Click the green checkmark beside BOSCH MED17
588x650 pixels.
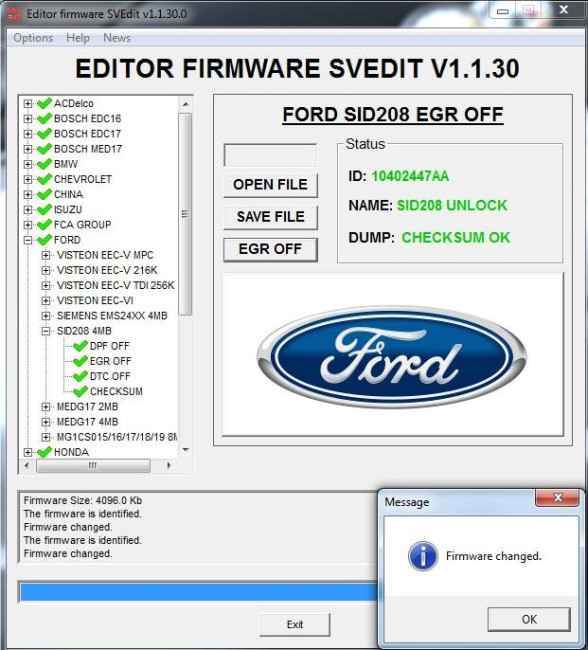point(44,149)
